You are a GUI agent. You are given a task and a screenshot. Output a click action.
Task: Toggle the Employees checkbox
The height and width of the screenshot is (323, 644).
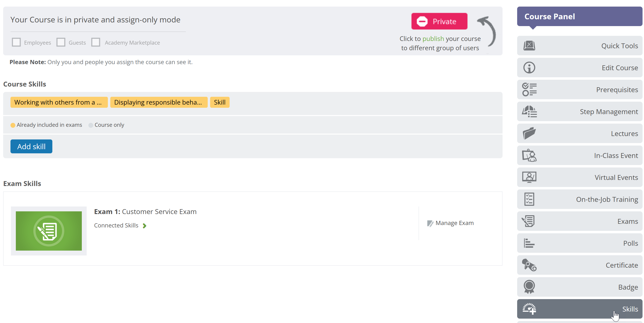pyautogui.click(x=16, y=42)
